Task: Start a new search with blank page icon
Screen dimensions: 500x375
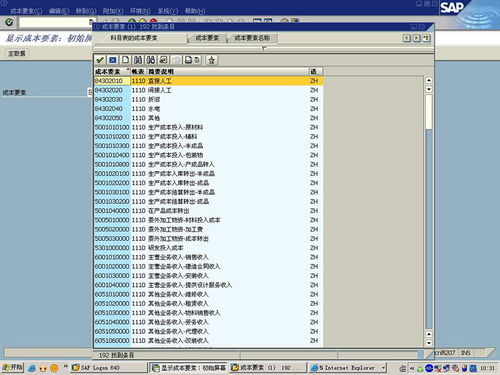Action: tap(125, 60)
